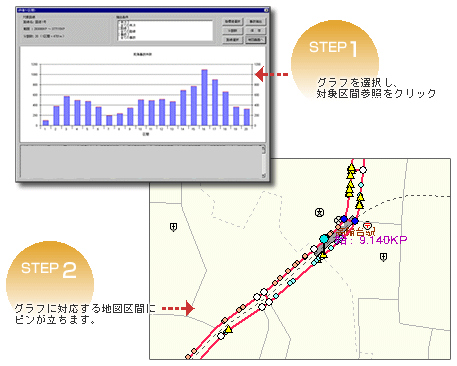Click the large cyan pin marker on map

tap(324, 239)
